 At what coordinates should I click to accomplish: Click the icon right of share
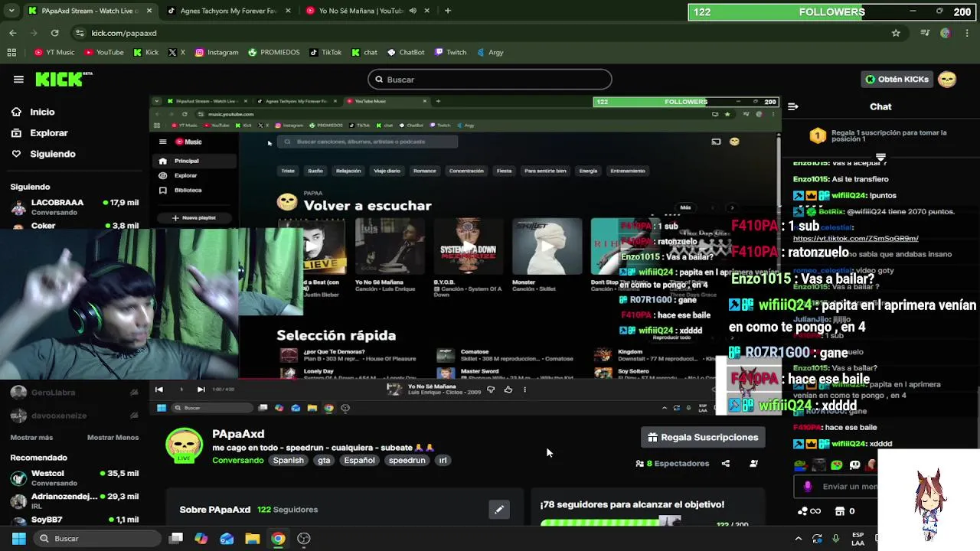click(753, 464)
